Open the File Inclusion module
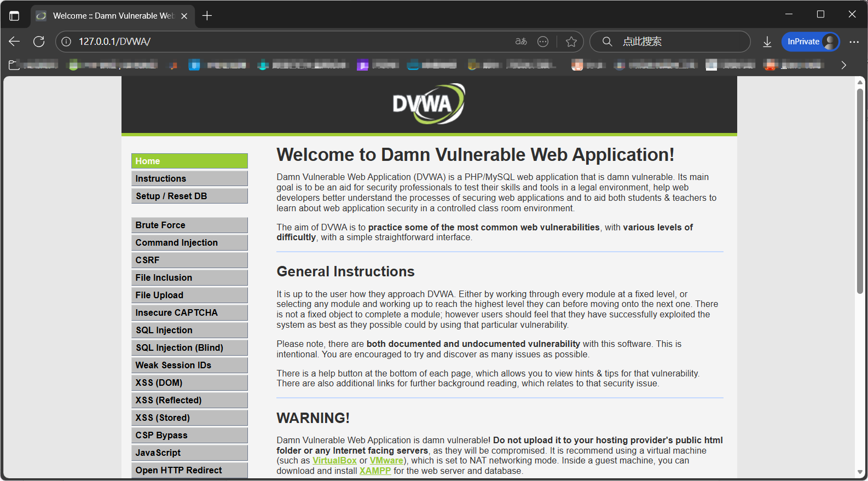Image resolution: width=868 pixels, height=481 pixels. click(x=189, y=277)
